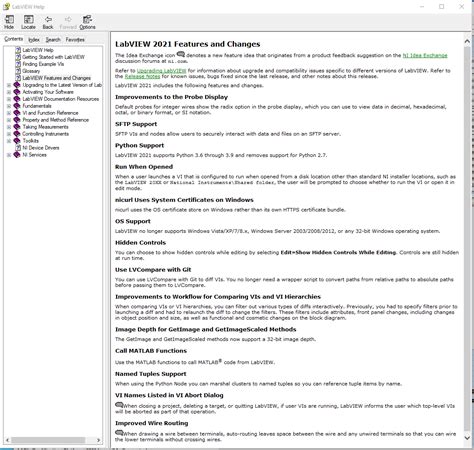Viewport: 474px width, 450px height.
Task: Click the Hide toolbar icon
Action: [x=9, y=19]
